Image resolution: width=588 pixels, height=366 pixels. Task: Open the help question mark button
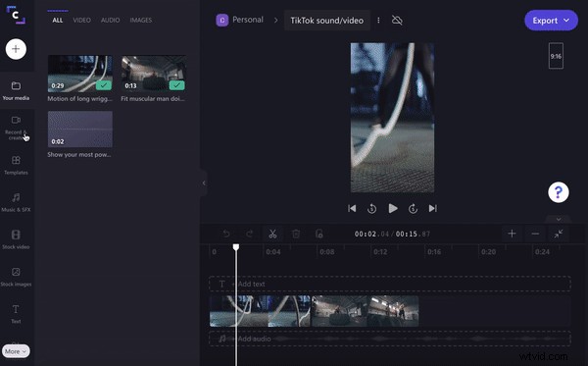point(559,192)
